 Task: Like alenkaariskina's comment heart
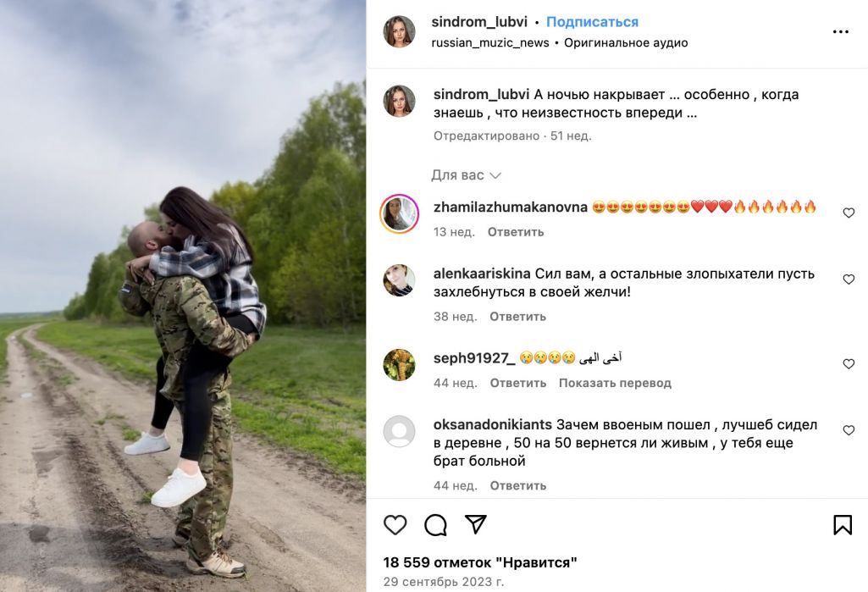(x=849, y=279)
